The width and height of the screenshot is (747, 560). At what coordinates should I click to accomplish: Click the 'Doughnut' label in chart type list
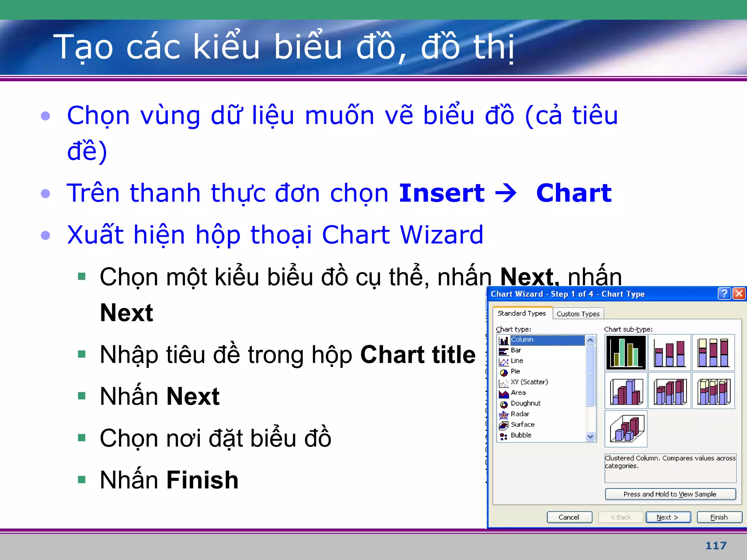[526, 403]
